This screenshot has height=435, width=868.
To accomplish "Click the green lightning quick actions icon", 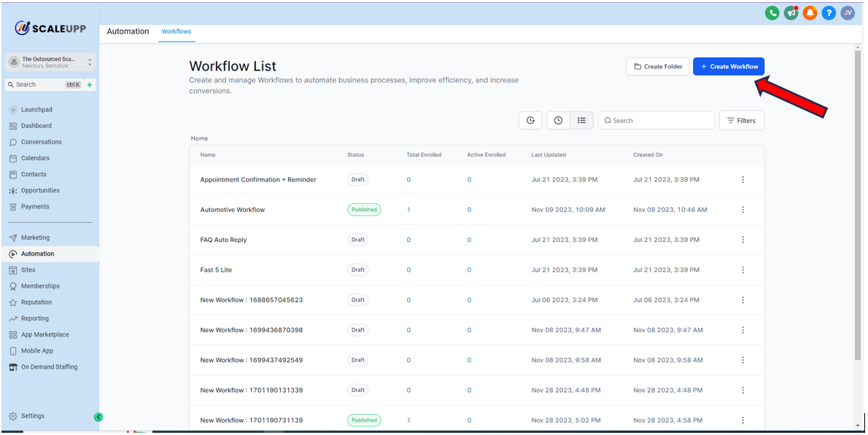I will pos(90,85).
